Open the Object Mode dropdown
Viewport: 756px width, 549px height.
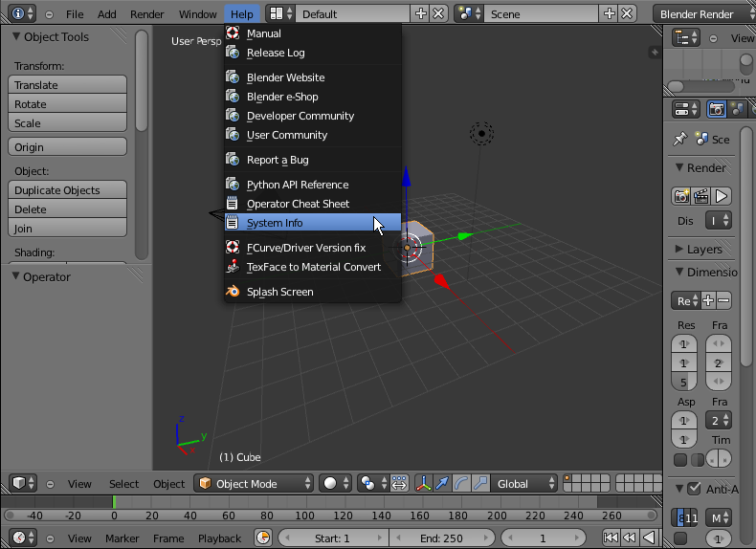point(254,483)
